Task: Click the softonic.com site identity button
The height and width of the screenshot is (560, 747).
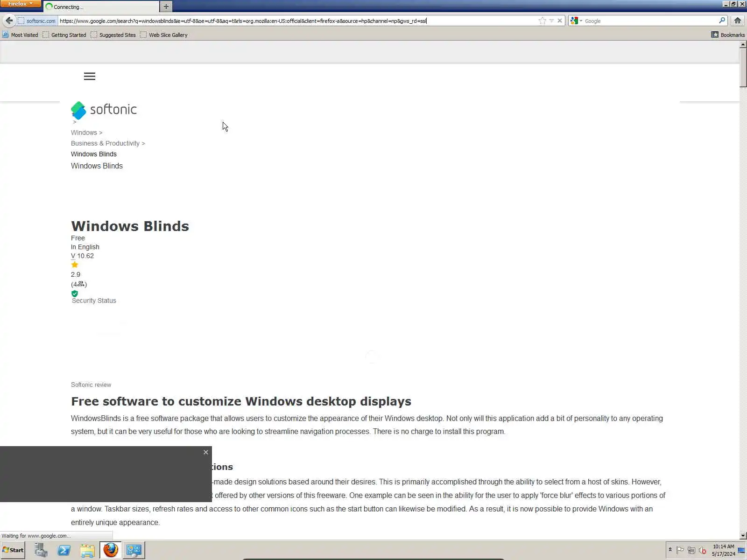Action: tap(37, 21)
